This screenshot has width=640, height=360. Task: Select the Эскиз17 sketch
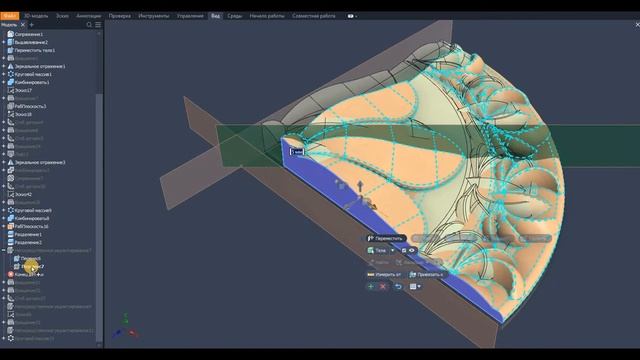23,90
